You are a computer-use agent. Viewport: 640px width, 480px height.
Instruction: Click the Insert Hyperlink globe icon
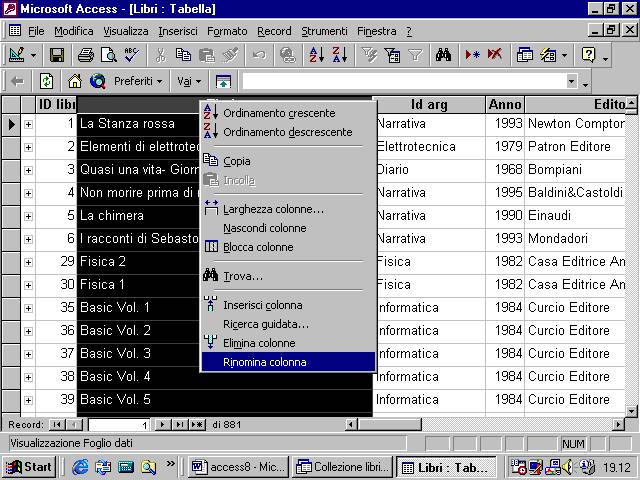tap(288, 55)
